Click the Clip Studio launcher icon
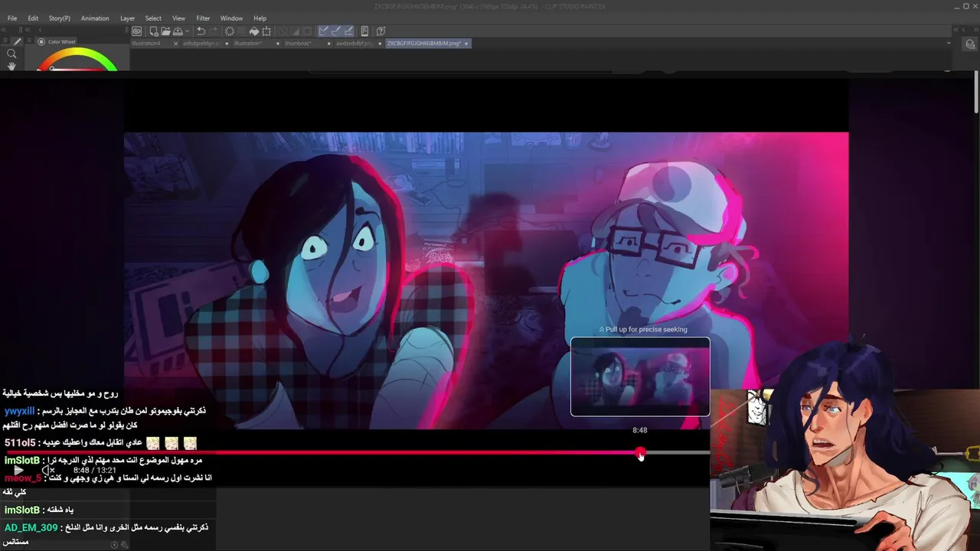Viewport: 980px width, 551px height. pyautogui.click(x=136, y=31)
